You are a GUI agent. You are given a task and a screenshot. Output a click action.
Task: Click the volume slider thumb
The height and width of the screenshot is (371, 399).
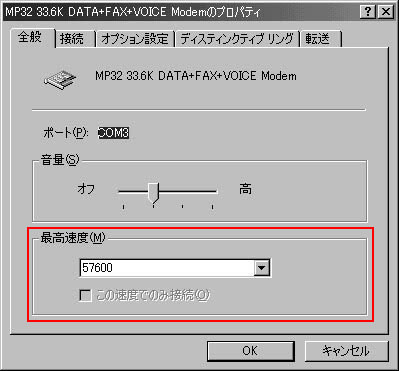(x=154, y=192)
